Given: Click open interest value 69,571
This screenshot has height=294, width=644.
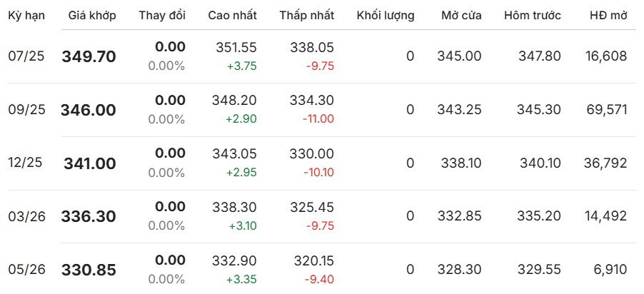Looking at the screenshot, I should [x=608, y=110].
